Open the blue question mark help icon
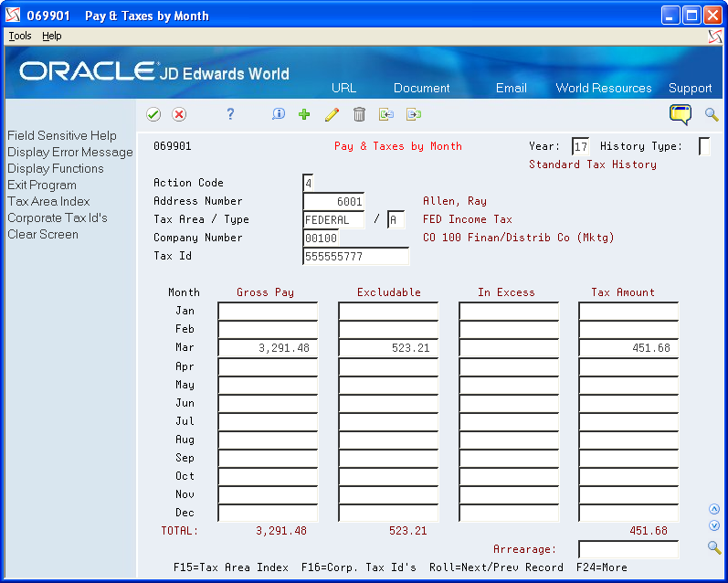728x583 pixels. click(x=230, y=114)
